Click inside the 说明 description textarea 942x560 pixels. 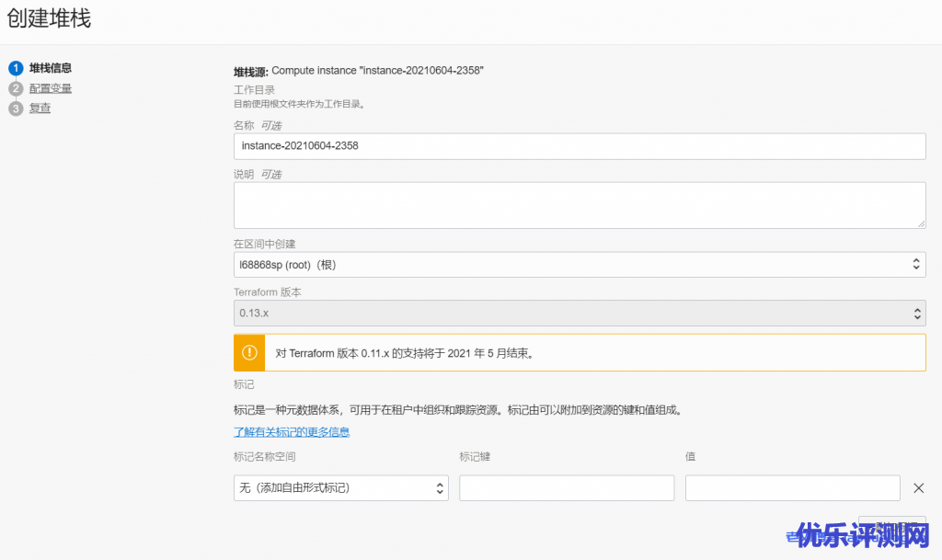[x=580, y=204]
